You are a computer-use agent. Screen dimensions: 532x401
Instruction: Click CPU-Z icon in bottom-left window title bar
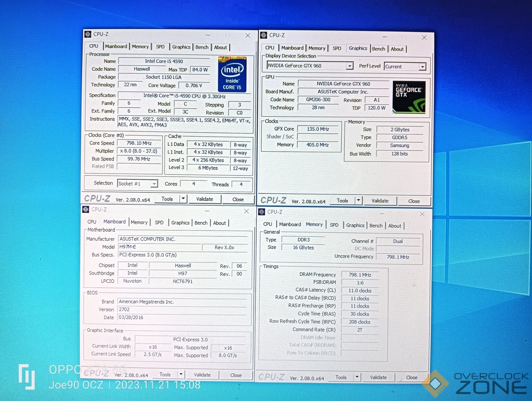click(86, 210)
